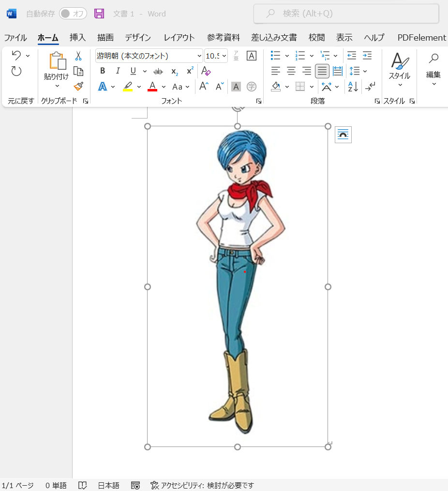Click the Shading paint bucket icon

[x=275, y=87]
